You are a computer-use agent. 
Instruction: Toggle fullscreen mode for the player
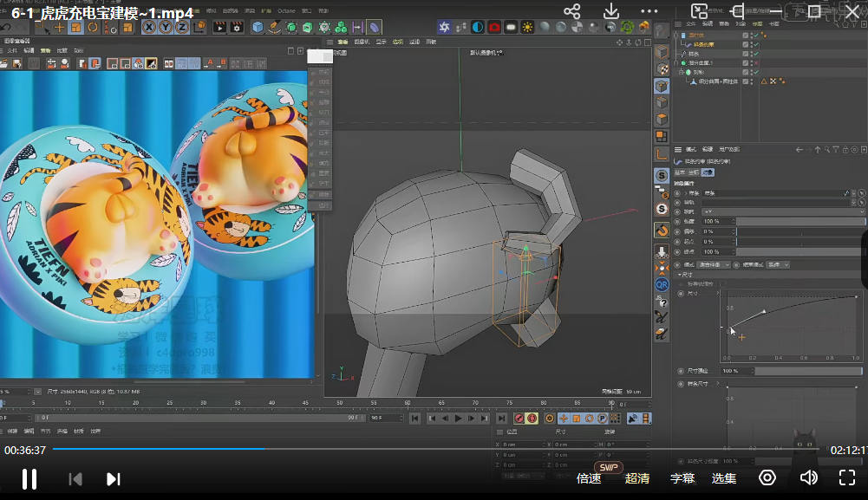pyautogui.click(x=847, y=477)
